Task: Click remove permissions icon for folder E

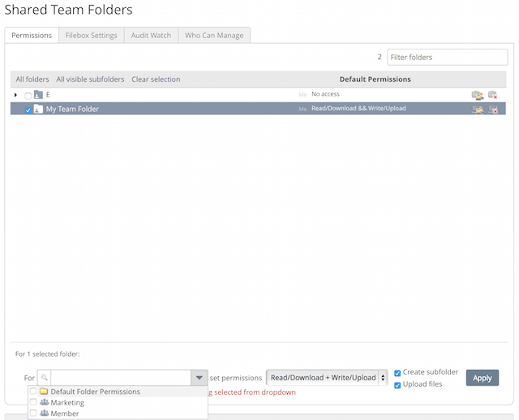Action: click(492, 95)
